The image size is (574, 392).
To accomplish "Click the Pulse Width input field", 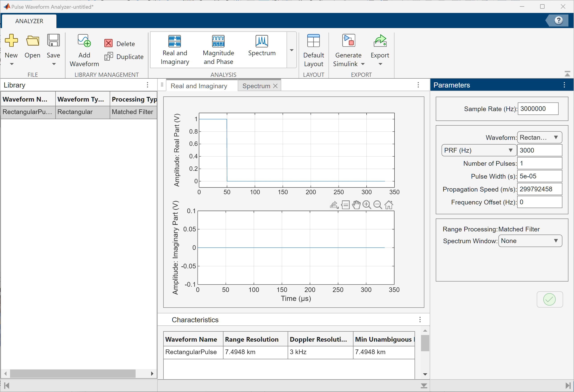I will click(539, 176).
